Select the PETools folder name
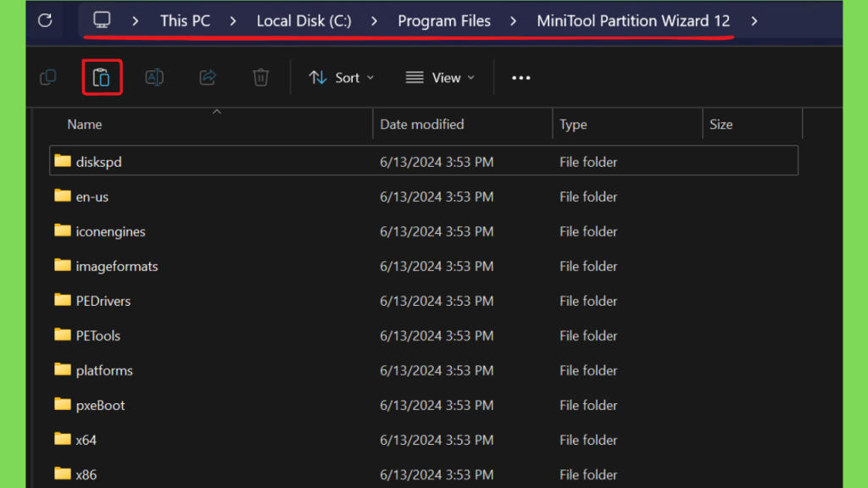 pos(98,335)
